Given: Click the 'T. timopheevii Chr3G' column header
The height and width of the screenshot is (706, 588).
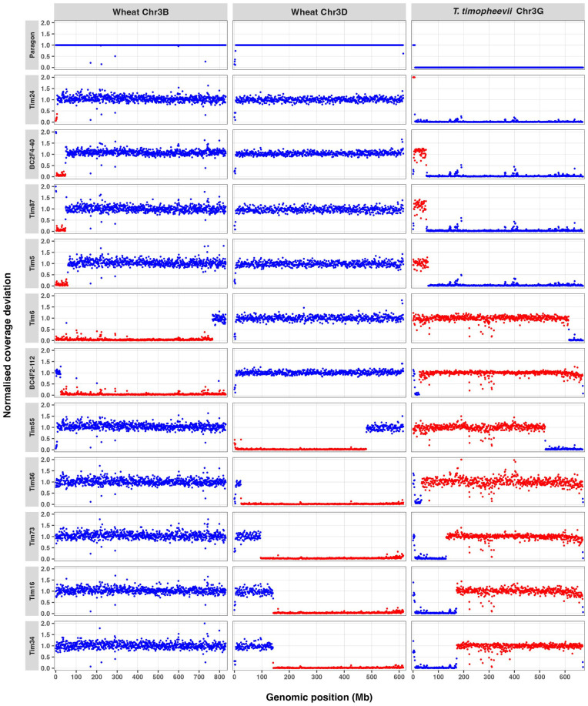Looking at the screenshot, I should (x=498, y=12).
